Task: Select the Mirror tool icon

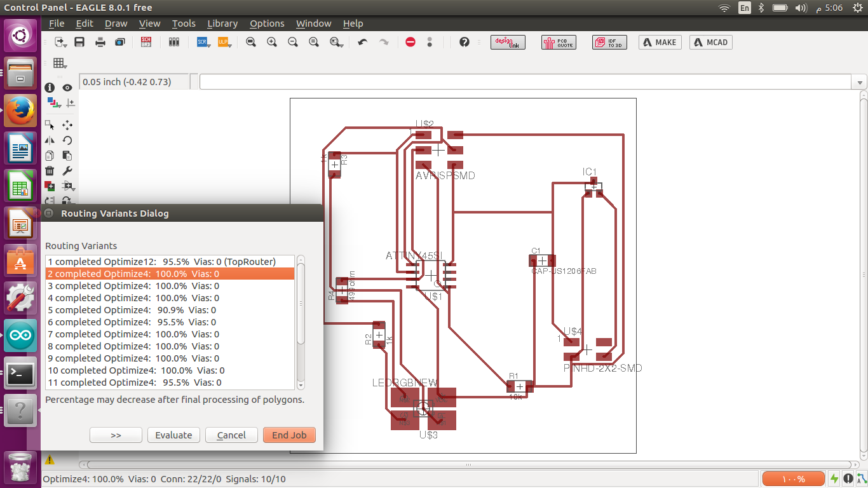Action: 50,140
